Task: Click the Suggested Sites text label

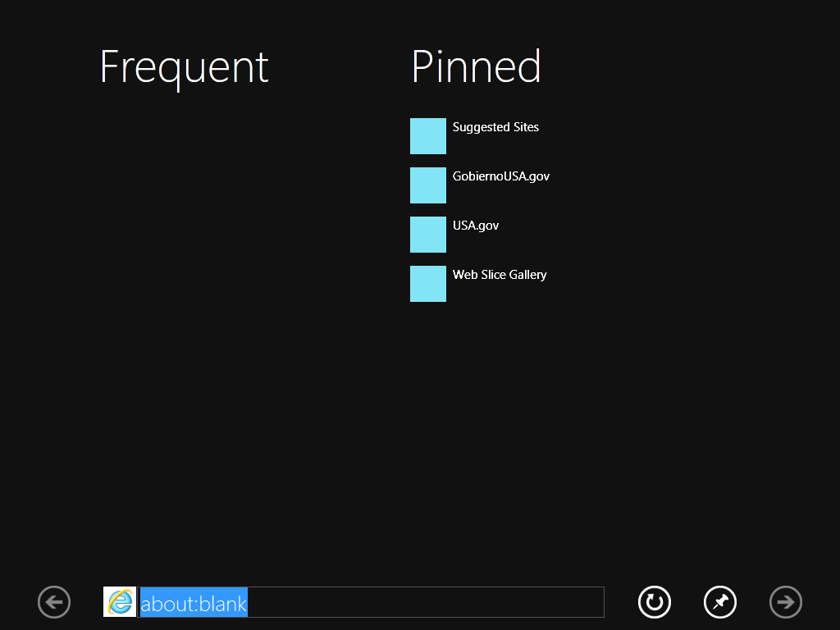Action: 495,127
